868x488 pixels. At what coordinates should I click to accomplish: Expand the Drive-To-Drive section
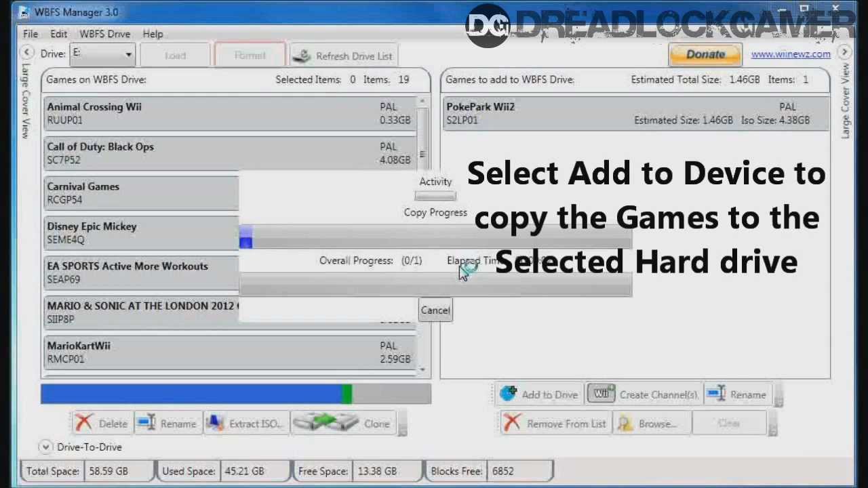coord(45,447)
